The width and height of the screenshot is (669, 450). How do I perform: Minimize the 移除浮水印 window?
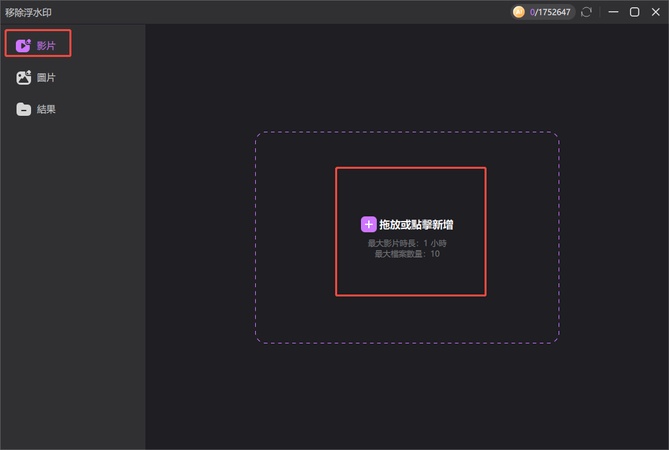pos(612,12)
